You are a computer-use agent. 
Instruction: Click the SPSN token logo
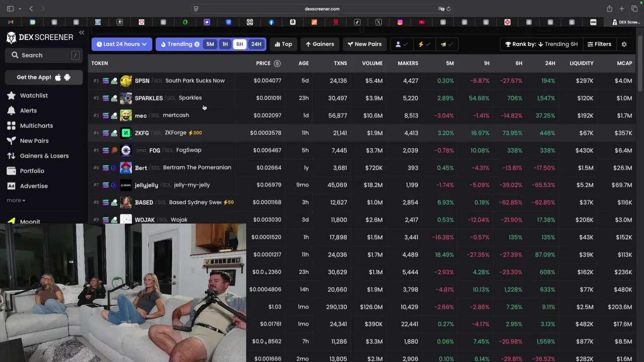point(126,81)
